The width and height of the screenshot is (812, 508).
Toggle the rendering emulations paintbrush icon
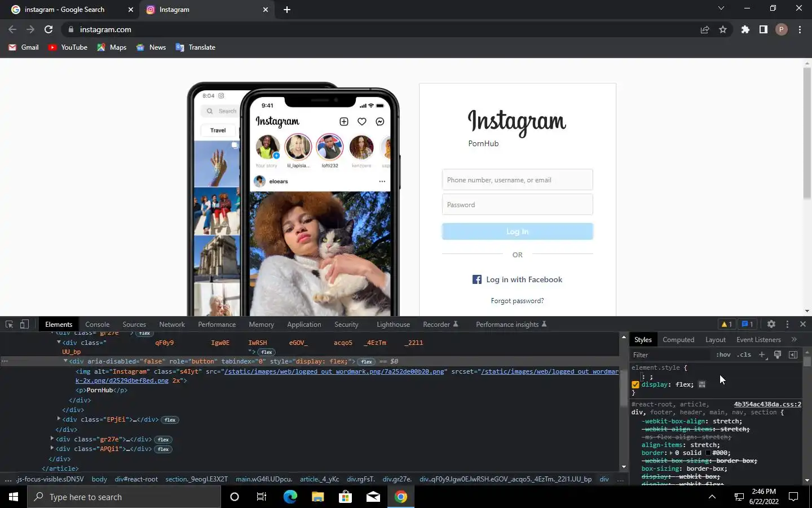coord(777,354)
